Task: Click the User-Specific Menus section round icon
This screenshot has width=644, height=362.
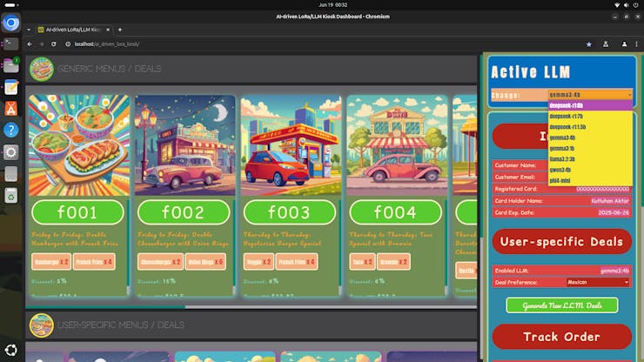Action: click(x=41, y=325)
